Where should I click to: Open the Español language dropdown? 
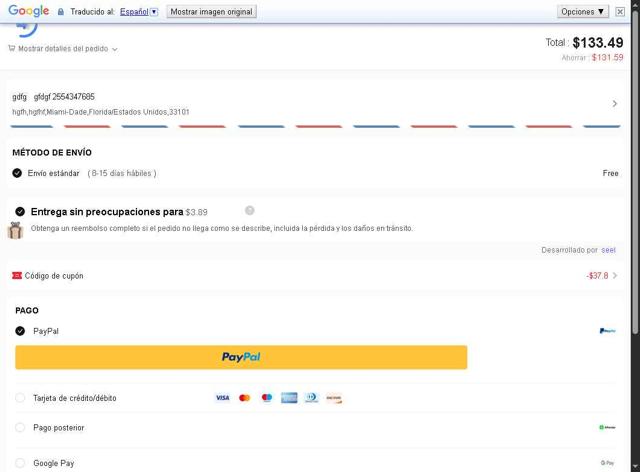[x=139, y=12]
